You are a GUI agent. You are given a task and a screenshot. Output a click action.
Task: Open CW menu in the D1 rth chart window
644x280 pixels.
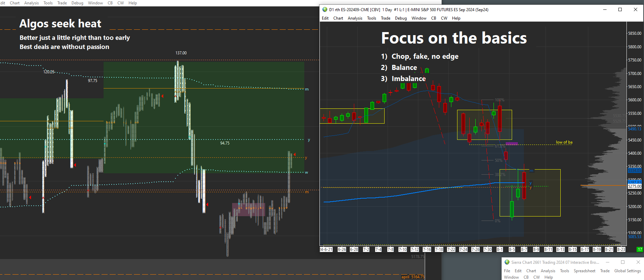click(444, 18)
